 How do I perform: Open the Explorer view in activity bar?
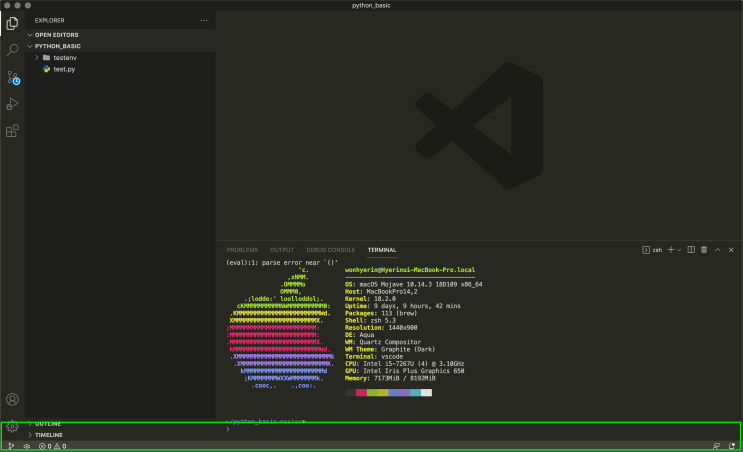[x=12, y=23]
